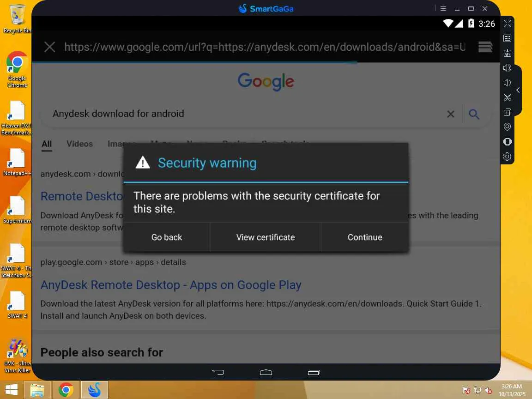The image size is (532, 399).
Task: Click the Android recent apps button
Action: (x=314, y=372)
